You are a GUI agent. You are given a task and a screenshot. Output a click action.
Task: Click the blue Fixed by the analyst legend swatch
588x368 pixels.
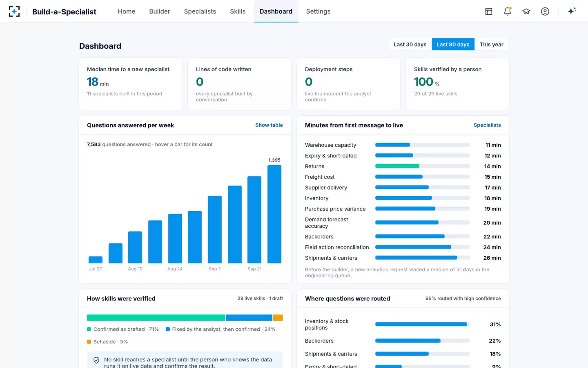coord(168,329)
